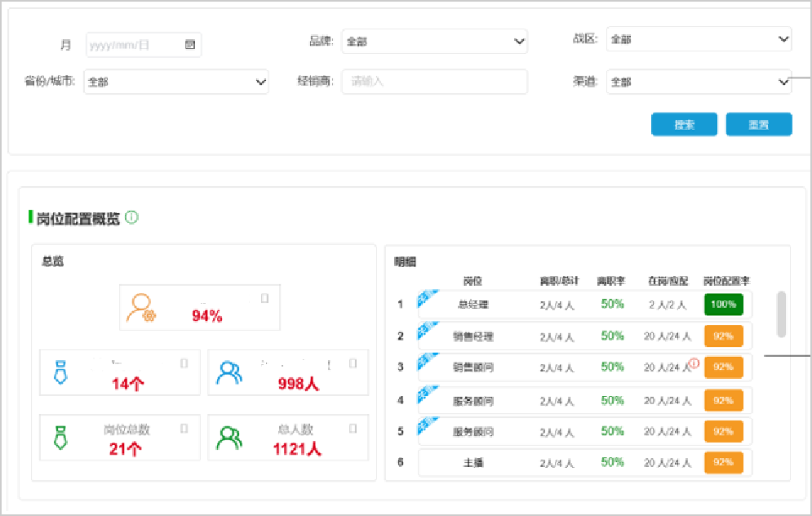
Task: Click the orange user-gear icon above 94%
Action: (x=140, y=307)
